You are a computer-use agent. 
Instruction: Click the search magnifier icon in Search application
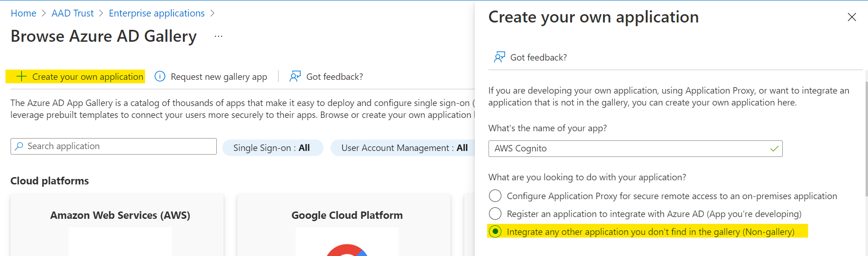(x=19, y=146)
